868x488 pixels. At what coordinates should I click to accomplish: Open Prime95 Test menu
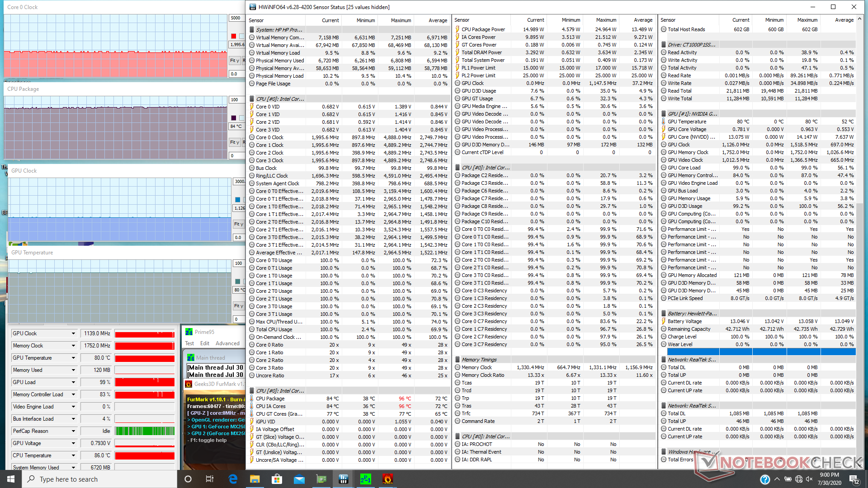(x=189, y=343)
